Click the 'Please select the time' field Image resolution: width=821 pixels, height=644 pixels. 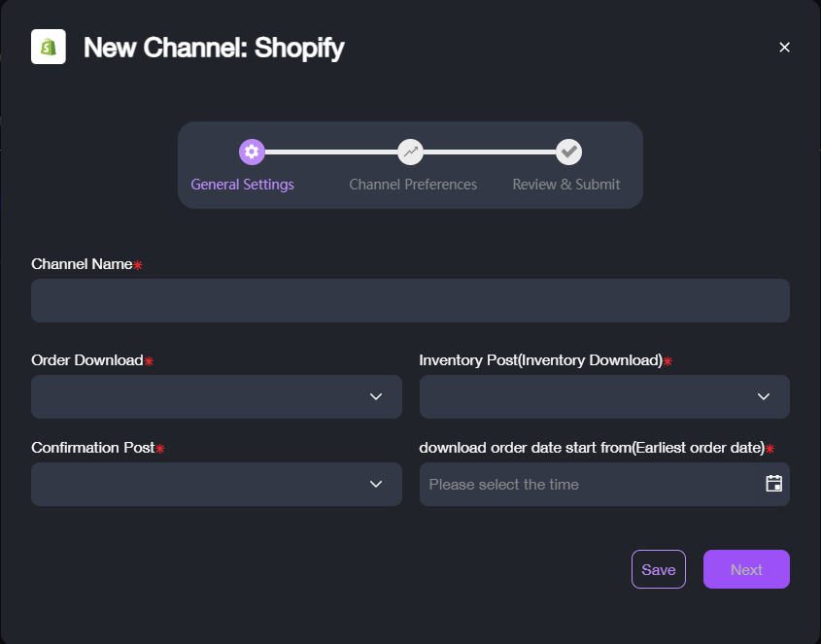[589, 484]
